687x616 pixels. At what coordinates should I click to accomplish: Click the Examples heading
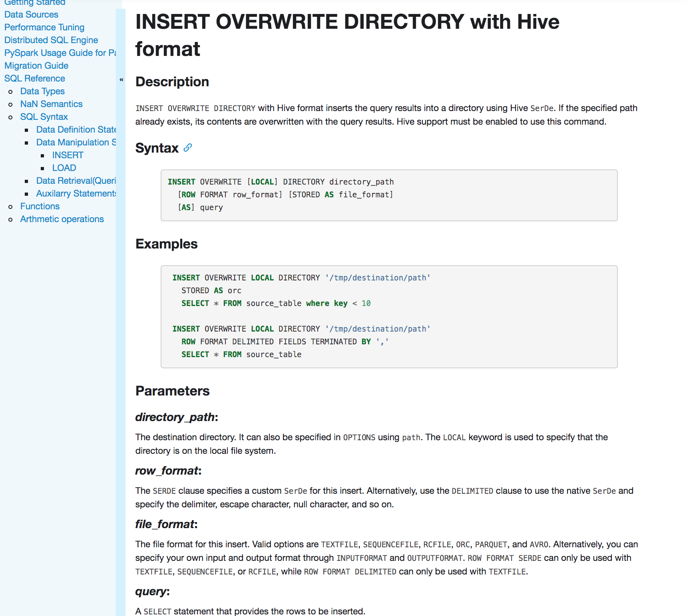tap(167, 244)
